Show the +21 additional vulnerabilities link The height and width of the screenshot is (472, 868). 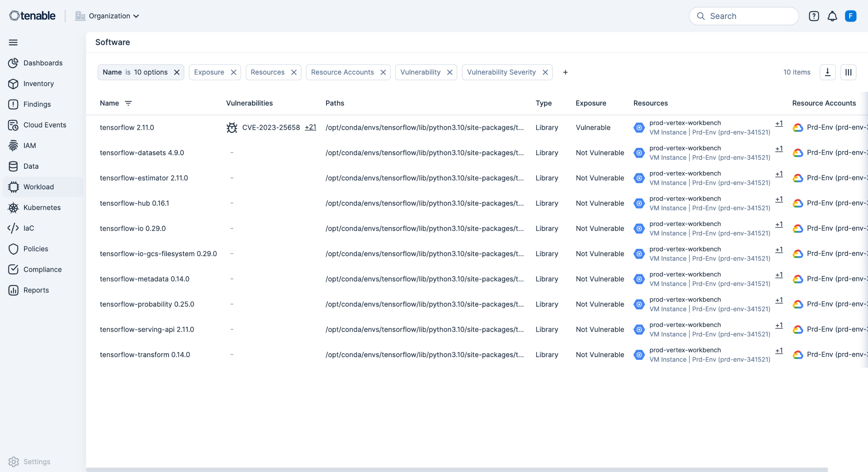pyautogui.click(x=310, y=127)
